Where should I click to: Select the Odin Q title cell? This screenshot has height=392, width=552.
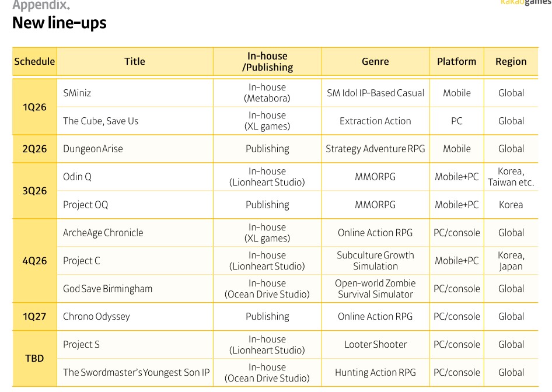coord(77,177)
